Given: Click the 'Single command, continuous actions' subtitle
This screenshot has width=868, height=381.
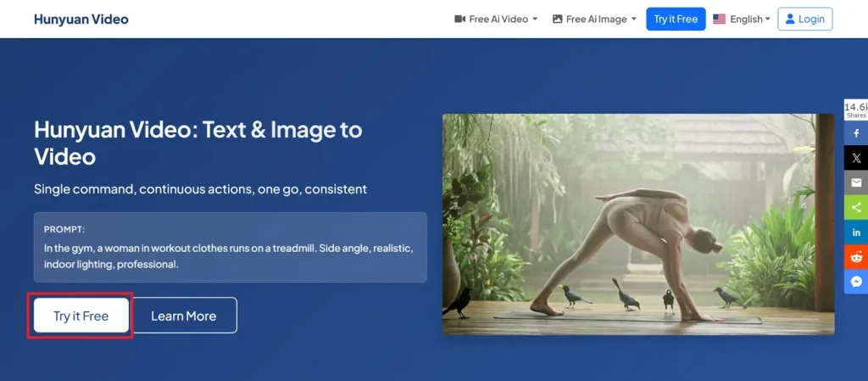Looking at the screenshot, I should (200, 189).
